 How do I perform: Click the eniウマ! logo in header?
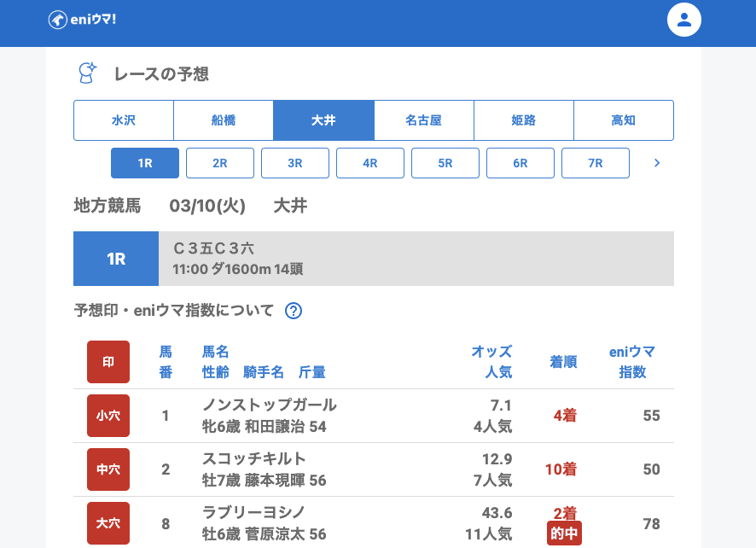pos(82,20)
